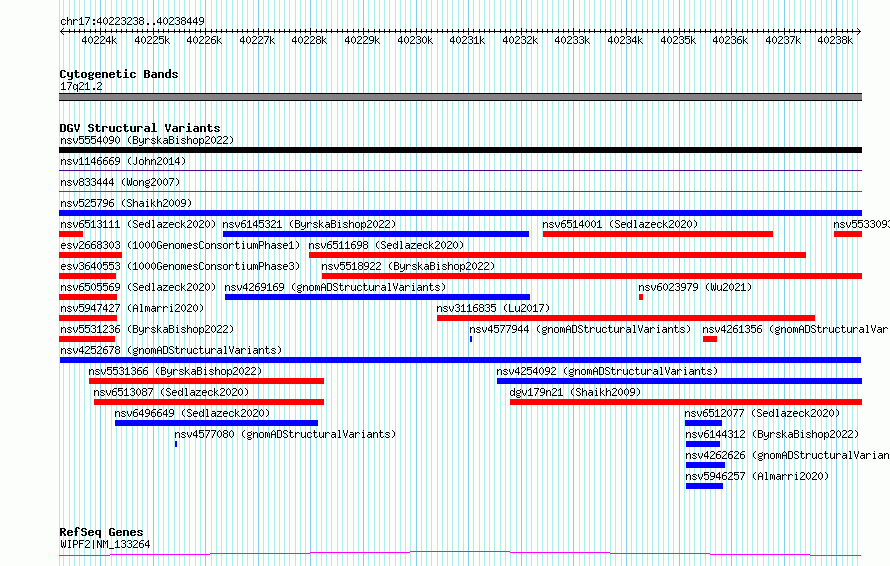Select the short red nsv4261356 bar
The image size is (890, 566).
(x=710, y=339)
